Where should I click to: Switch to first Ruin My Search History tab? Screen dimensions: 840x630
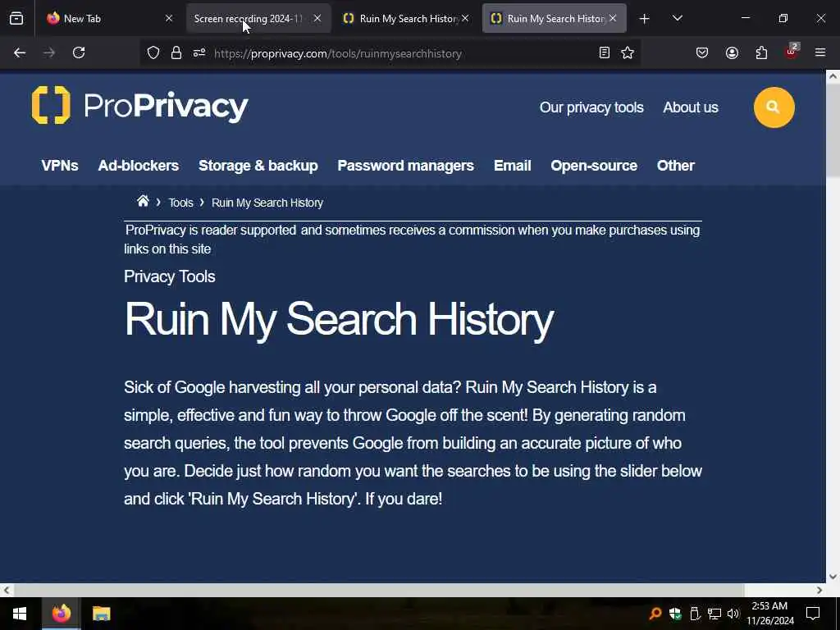(407, 18)
